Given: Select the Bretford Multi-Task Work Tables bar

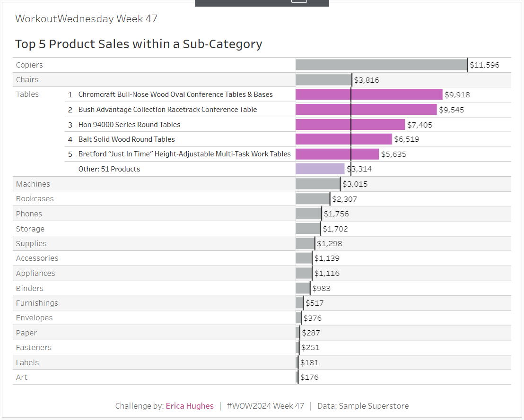Looking at the screenshot, I should tap(337, 154).
